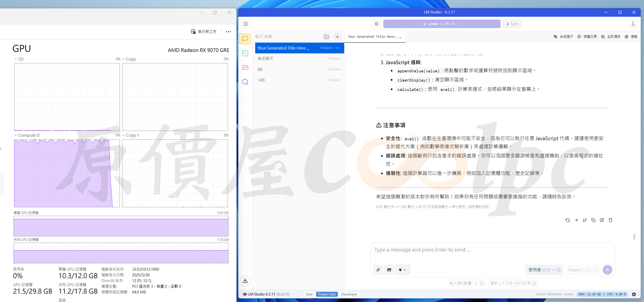Toggle sender role 使用者 (Ctrl + U)
This screenshot has width=644, height=302.
tap(544, 270)
